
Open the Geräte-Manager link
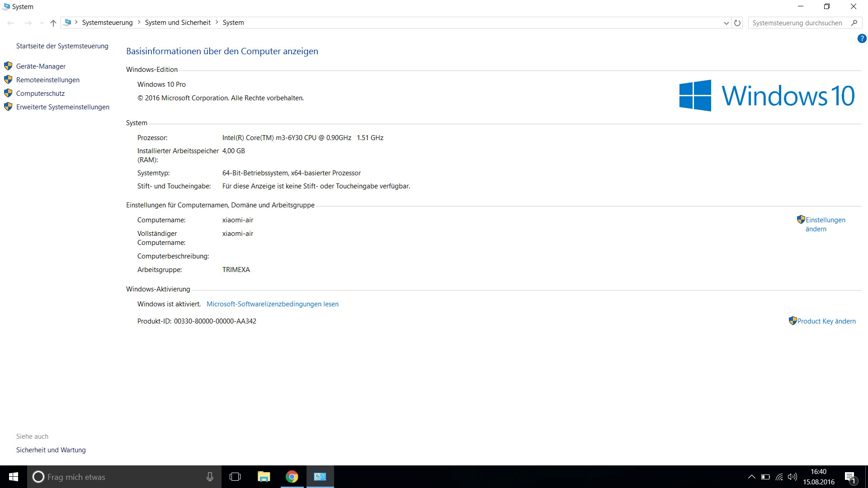(41, 66)
